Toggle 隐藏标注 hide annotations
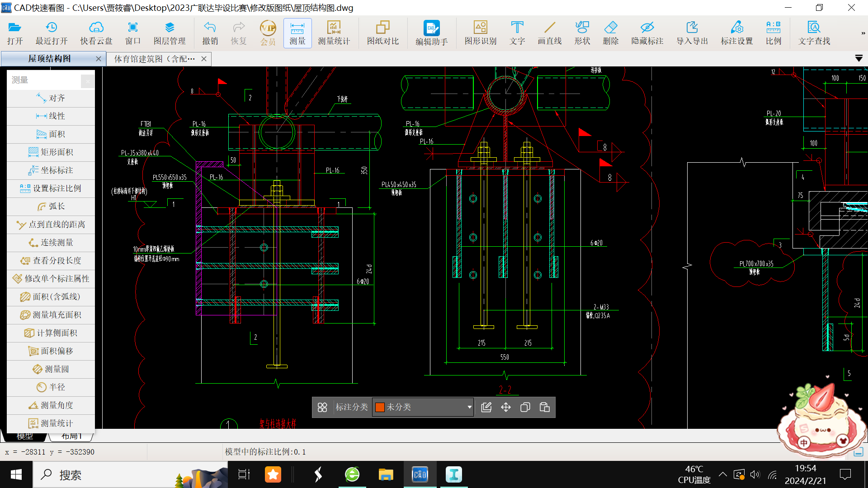The width and height of the screenshot is (868, 488). pos(647,33)
